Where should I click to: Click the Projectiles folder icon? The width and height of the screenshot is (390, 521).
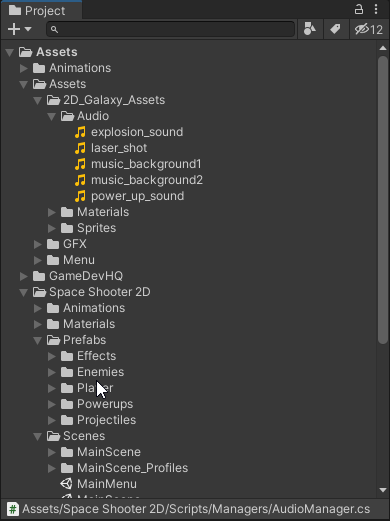pos(67,420)
